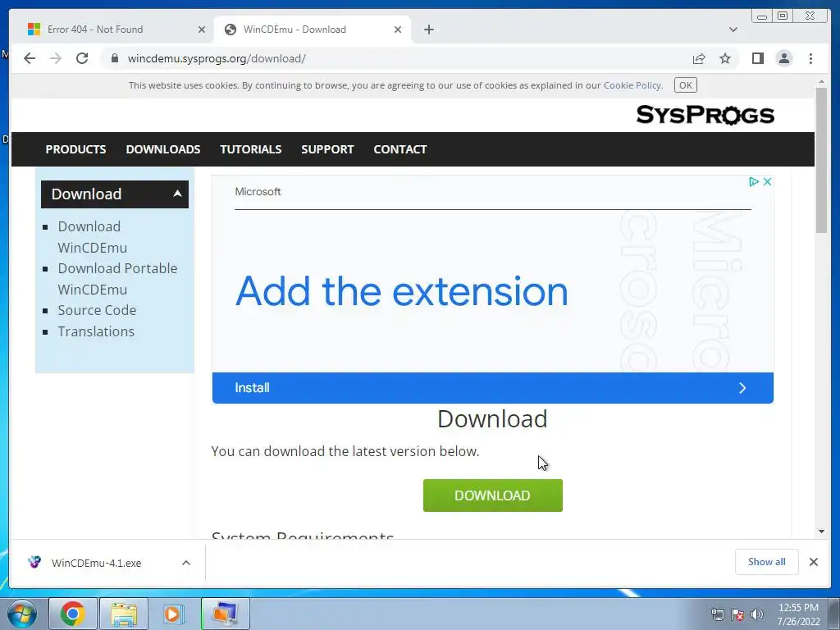840x630 pixels.
Task: Close the downloads bar
Action: pos(813,562)
